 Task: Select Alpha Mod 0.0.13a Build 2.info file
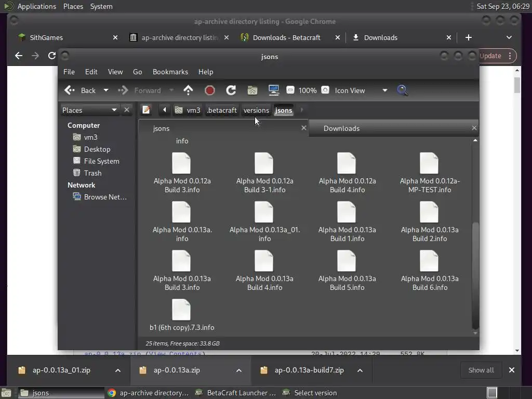pyautogui.click(x=430, y=222)
